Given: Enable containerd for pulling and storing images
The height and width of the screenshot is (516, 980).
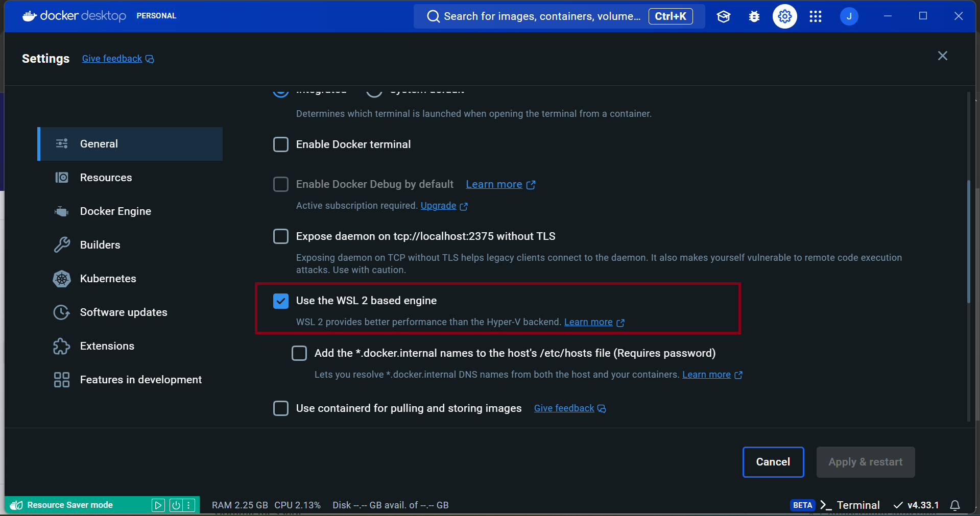Looking at the screenshot, I should click(281, 408).
